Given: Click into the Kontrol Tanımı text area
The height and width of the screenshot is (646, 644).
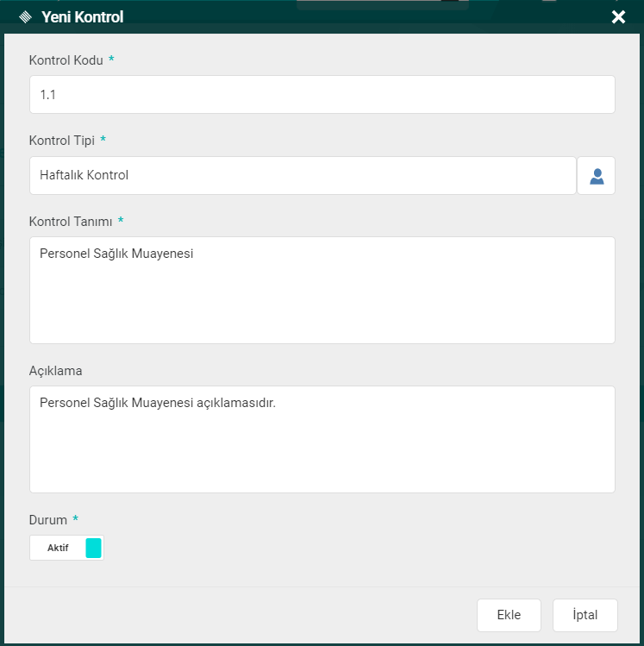Looking at the screenshot, I should (x=322, y=290).
